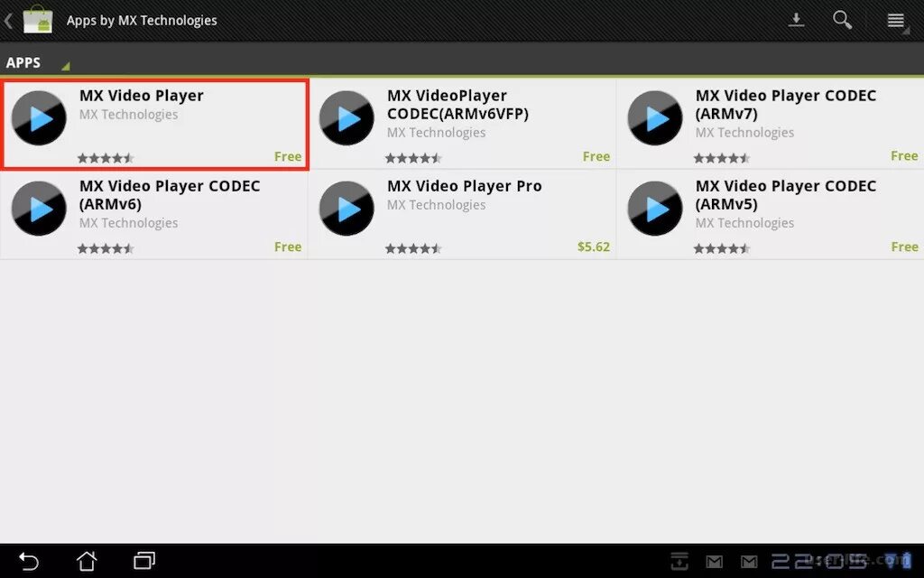924x578 pixels.
Task: Click Free on the MX Video Player card
Action: pyautogui.click(x=288, y=156)
